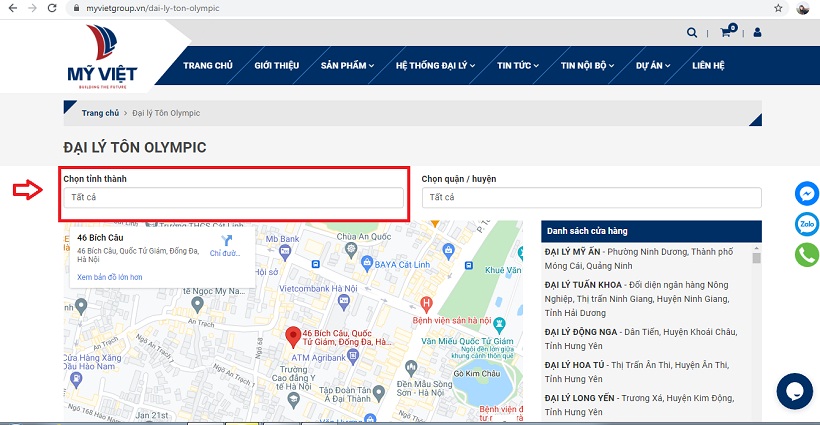
Task: Click Đền Mẫu Sòng Sơn marker
Action: click(411, 367)
